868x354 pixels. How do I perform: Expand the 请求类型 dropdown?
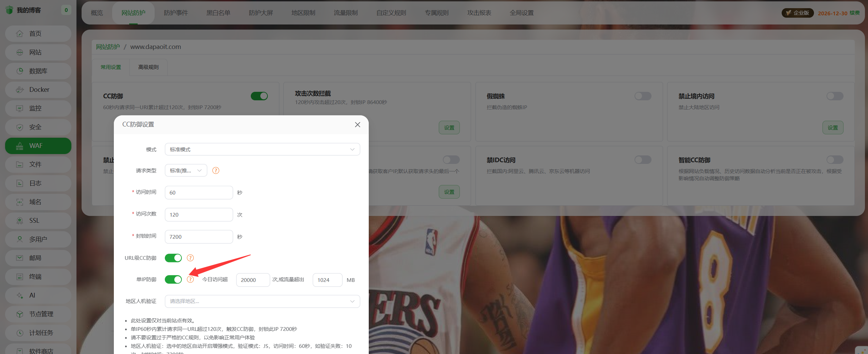(x=186, y=171)
